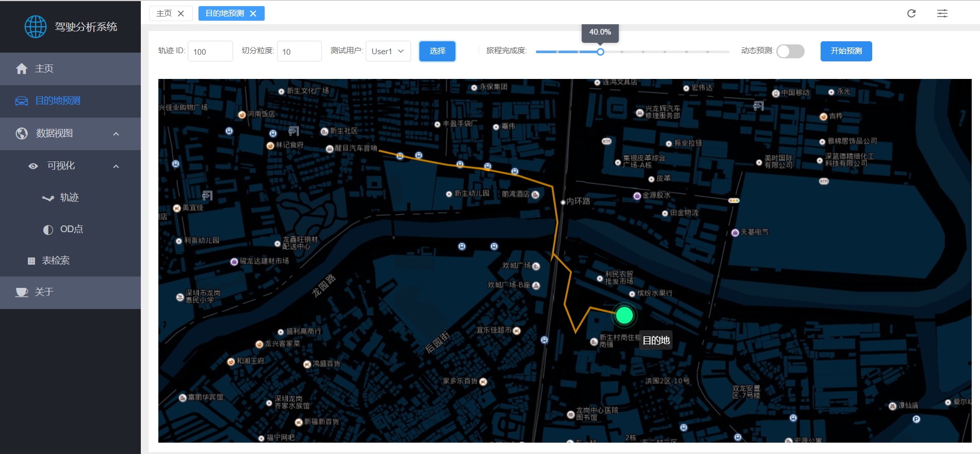Refresh the page with the reload icon
Screen dimensions: 980x454
click(x=911, y=13)
